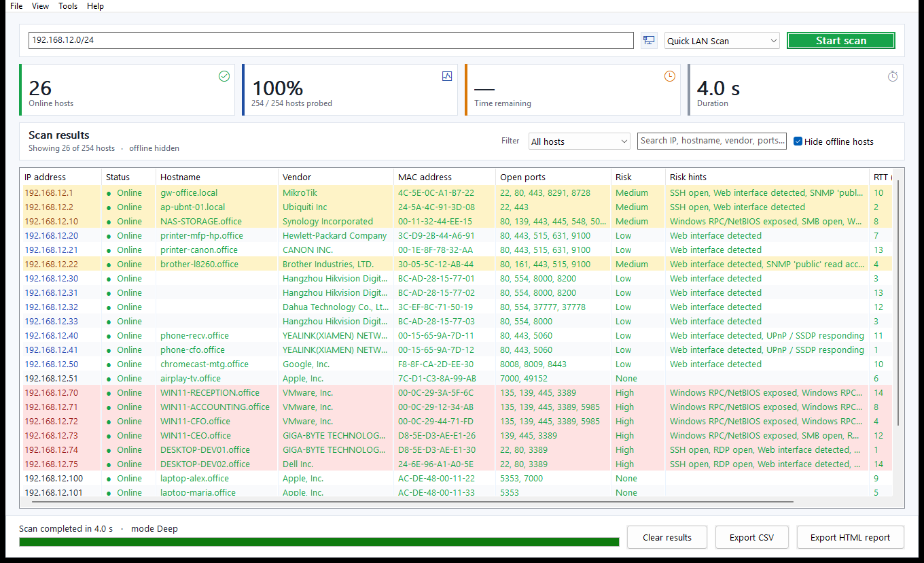This screenshot has width=924, height=563.
Task: Select the MikroTik vendor cell
Action: tap(336, 192)
